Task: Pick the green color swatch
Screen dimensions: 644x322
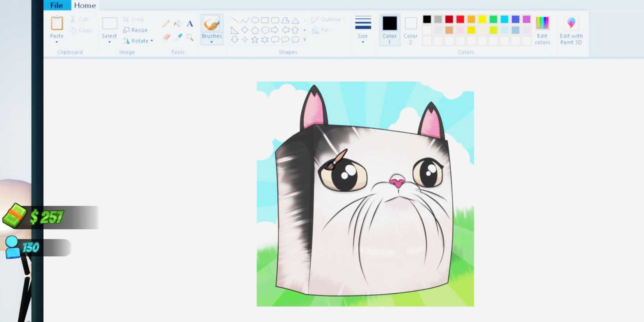Action: point(493,20)
